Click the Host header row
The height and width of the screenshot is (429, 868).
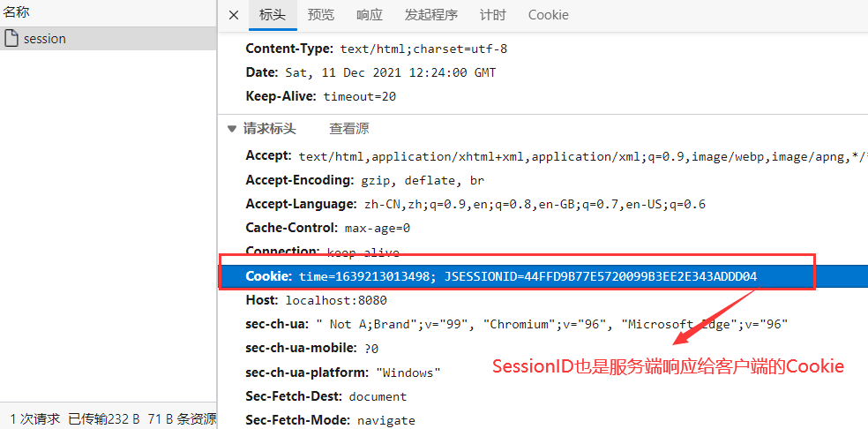click(316, 300)
